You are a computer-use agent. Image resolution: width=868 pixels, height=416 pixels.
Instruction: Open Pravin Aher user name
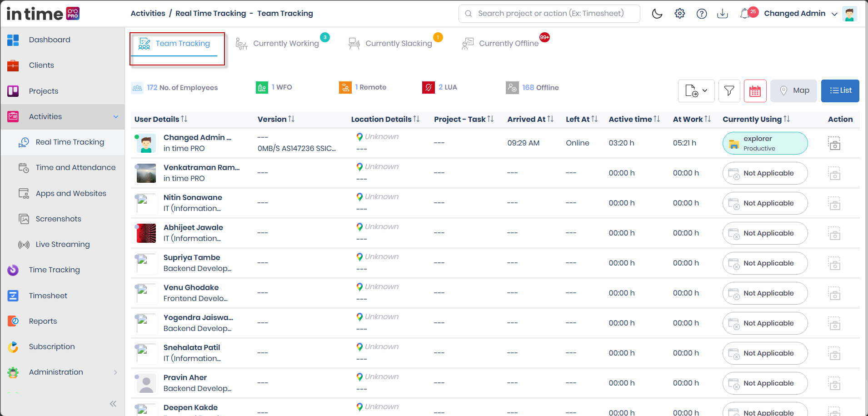click(185, 377)
